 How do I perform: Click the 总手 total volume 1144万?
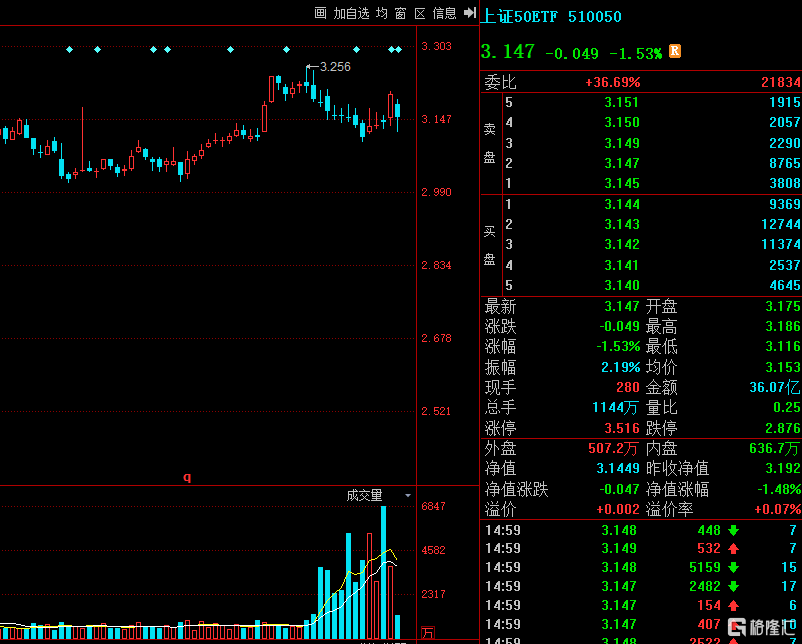click(x=615, y=408)
